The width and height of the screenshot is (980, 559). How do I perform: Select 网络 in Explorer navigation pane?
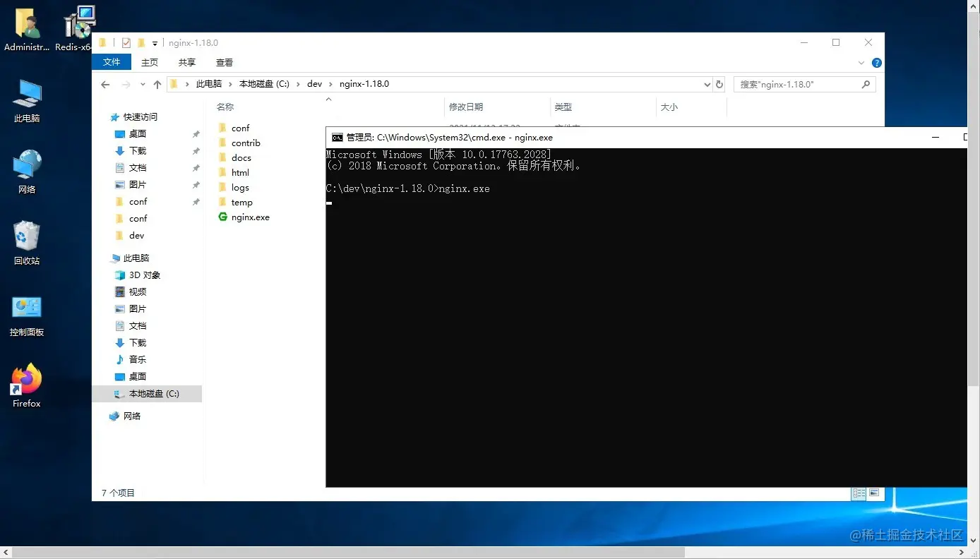coord(132,416)
